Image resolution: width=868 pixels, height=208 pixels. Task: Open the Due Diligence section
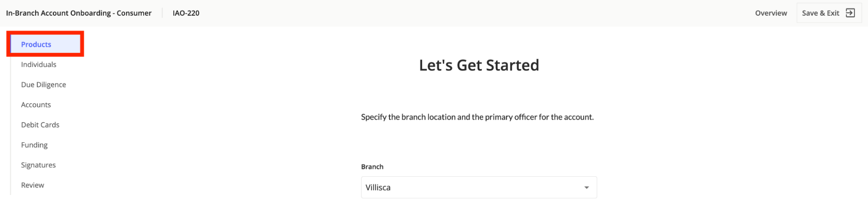43,85
